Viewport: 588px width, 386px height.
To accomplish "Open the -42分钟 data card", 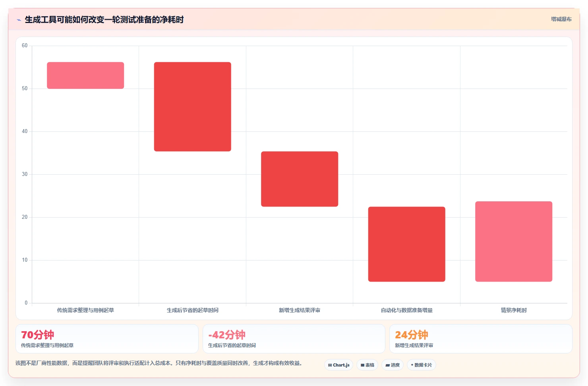I will click(x=294, y=339).
